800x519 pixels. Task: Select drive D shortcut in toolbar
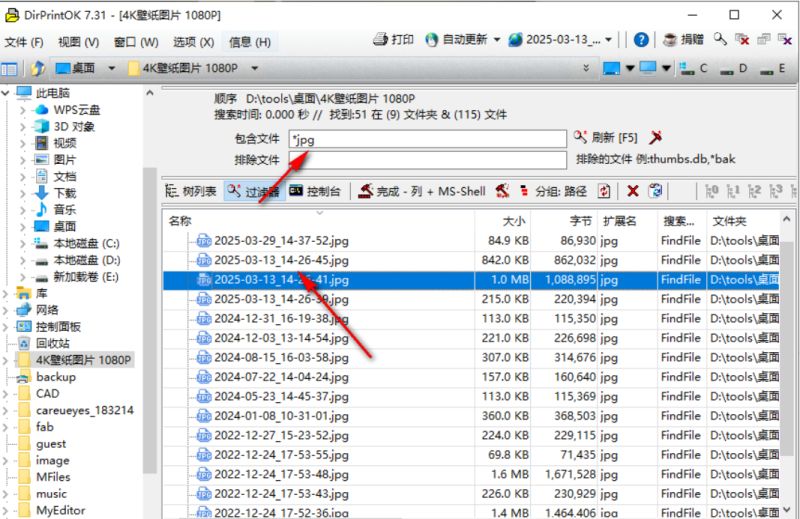coord(733,68)
